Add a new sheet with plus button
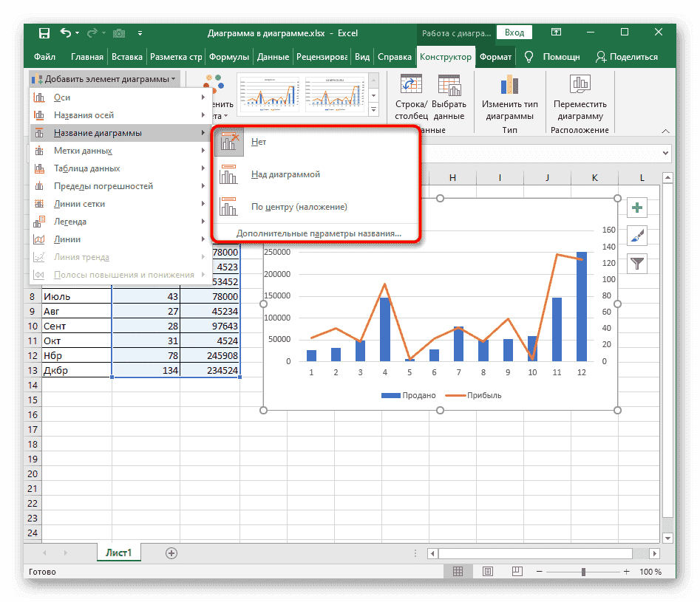Screen dimensions: 700x602 point(171,553)
